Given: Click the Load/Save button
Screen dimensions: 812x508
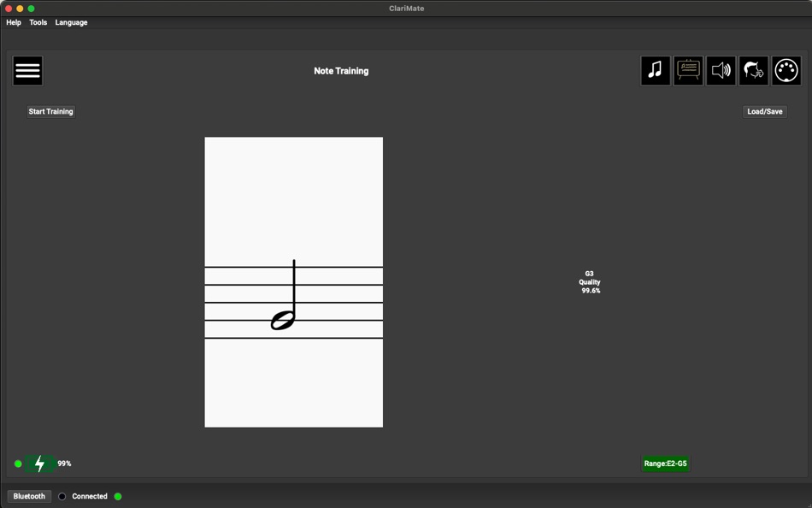Looking at the screenshot, I should click(x=765, y=111).
